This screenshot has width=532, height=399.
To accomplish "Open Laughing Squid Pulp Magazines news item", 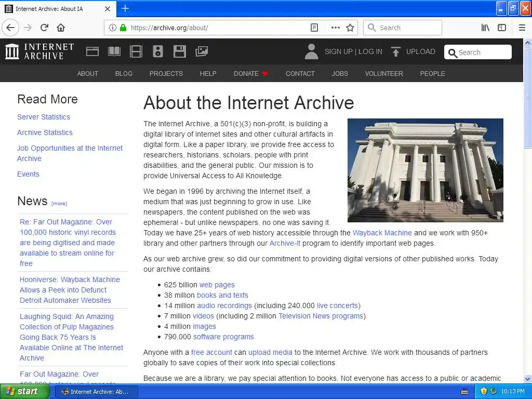I will [x=71, y=337].
